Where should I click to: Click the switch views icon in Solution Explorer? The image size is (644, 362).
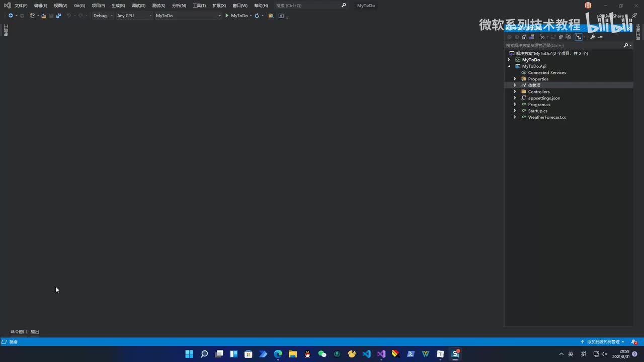pyautogui.click(x=531, y=37)
